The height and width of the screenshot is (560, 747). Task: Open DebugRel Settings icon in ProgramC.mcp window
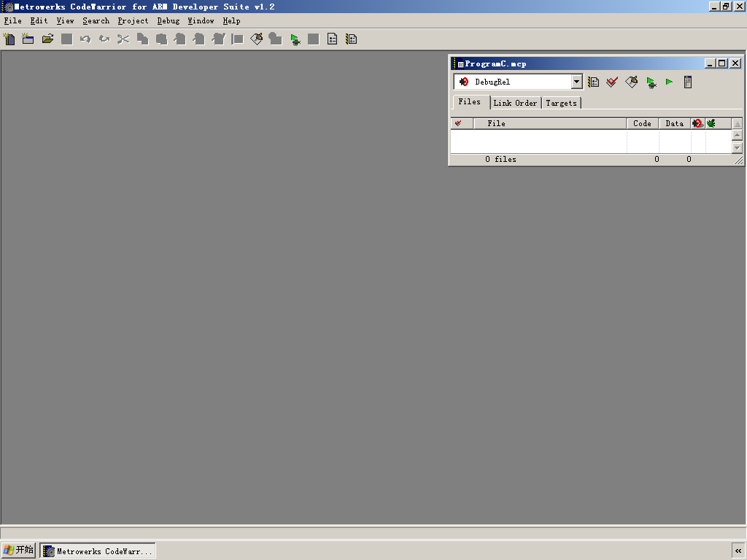[x=593, y=82]
